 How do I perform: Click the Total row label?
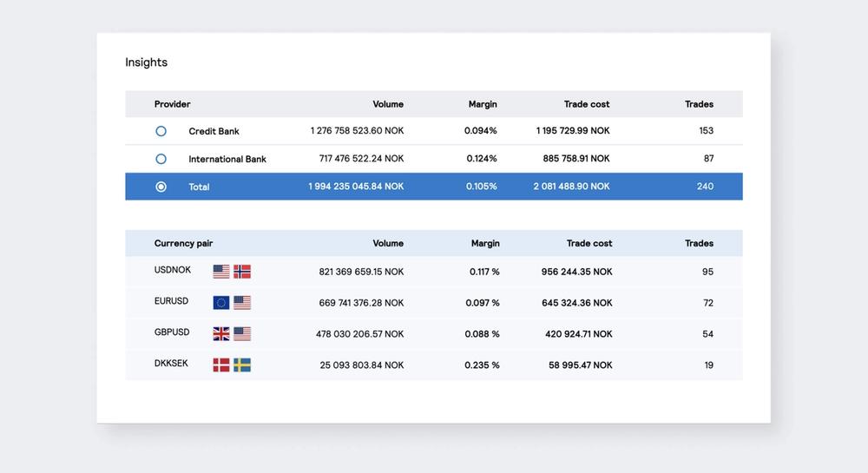click(x=199, y=187)
